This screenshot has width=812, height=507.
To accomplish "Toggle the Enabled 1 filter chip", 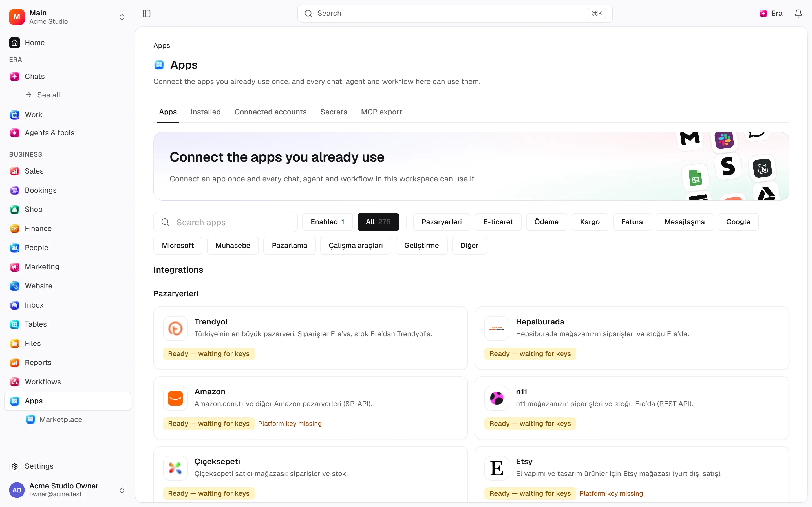I will pyautogui.click(x=328, y=222).
